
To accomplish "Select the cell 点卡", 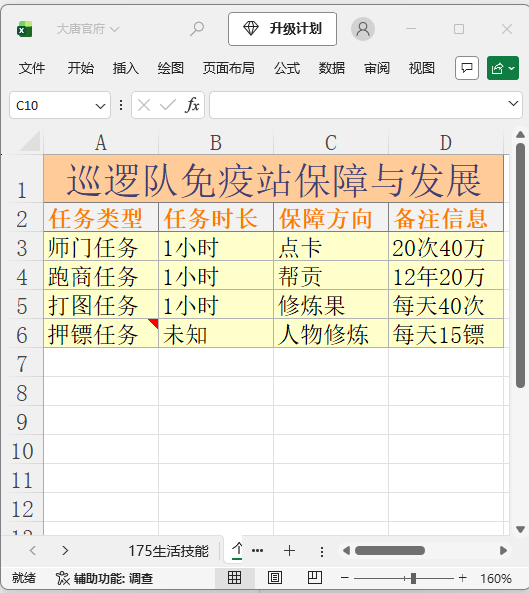I will 331,247.
